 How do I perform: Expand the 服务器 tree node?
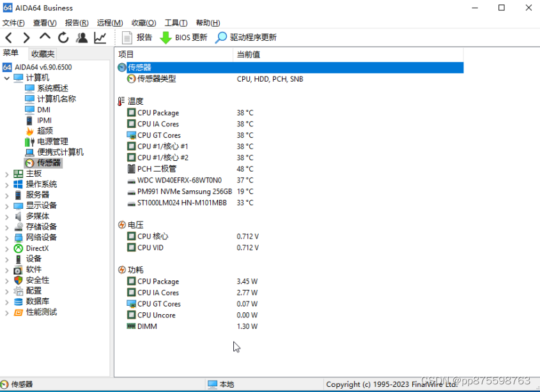click(x=6, y=195)
